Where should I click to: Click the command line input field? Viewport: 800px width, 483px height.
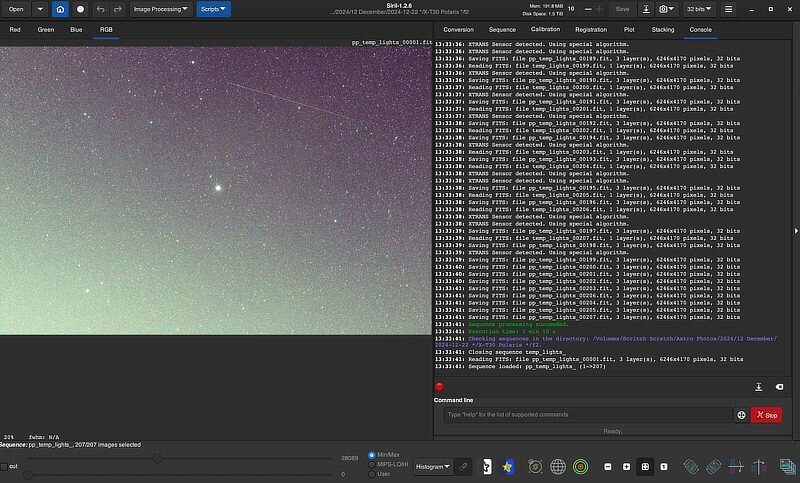click(588, 415)
